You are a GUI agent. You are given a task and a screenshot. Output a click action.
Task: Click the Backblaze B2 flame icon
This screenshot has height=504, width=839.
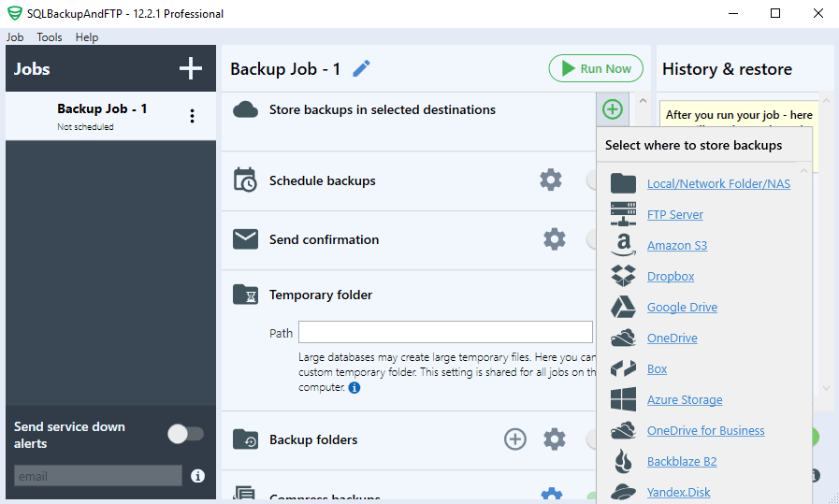coord(623,461)
